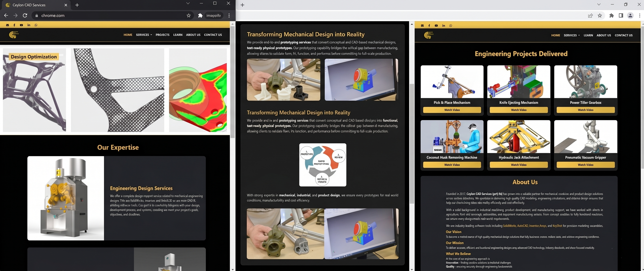Open the SolidWorks link in About Us
This screenshot has height=271, width=644.
coord(510,226)
